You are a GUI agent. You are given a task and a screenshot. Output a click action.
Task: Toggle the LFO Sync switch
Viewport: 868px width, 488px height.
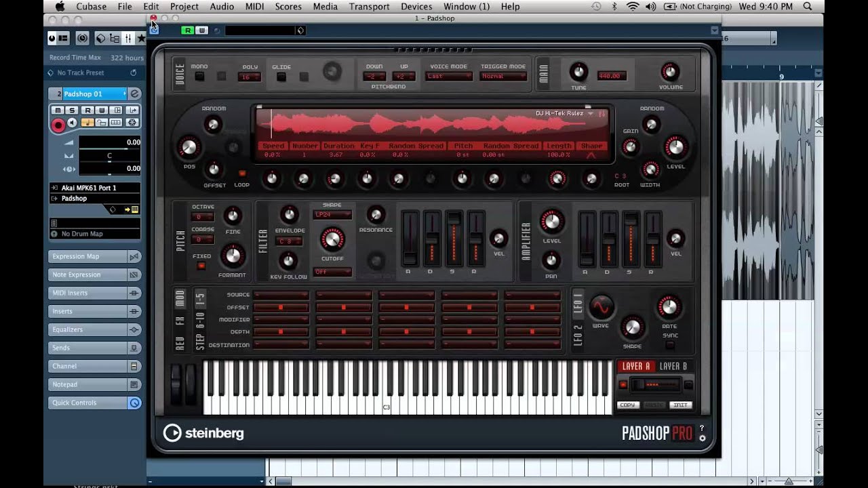[x=669, y=345]
